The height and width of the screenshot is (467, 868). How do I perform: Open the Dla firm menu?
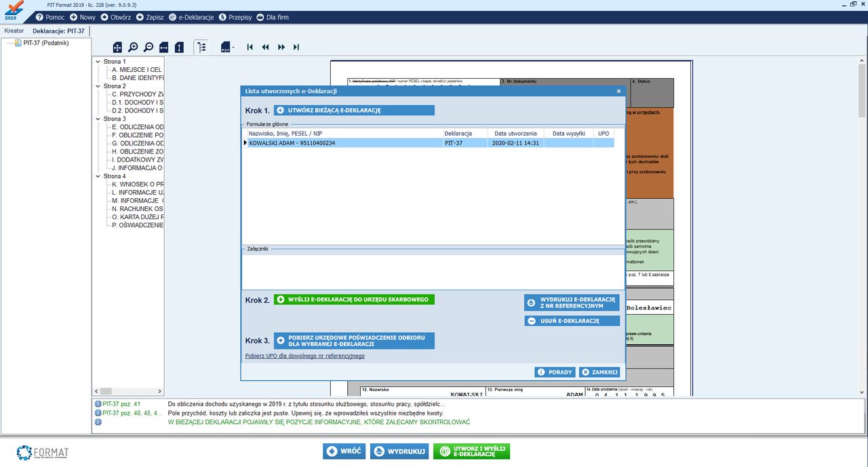click(273, 17)
